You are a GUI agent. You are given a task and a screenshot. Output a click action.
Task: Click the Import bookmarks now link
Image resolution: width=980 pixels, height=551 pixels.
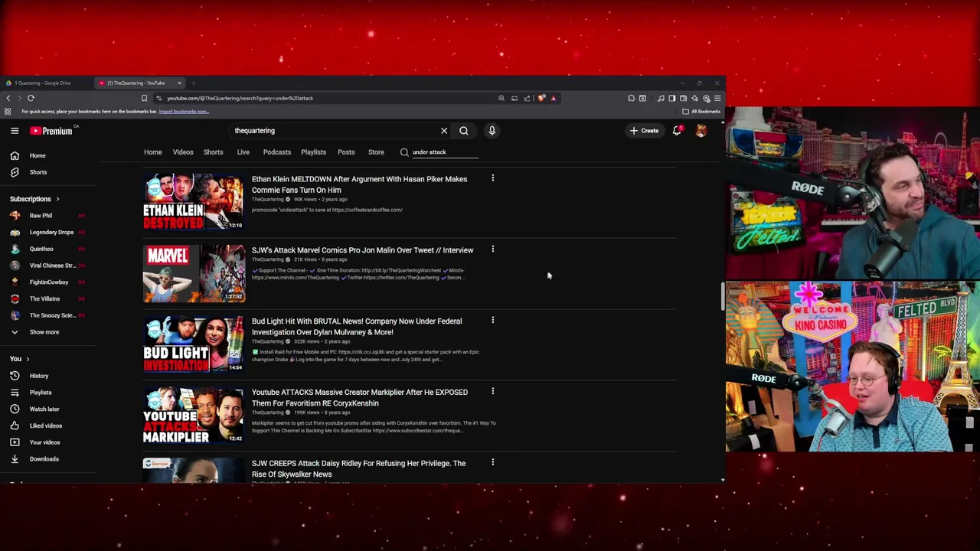coord(184,112)
